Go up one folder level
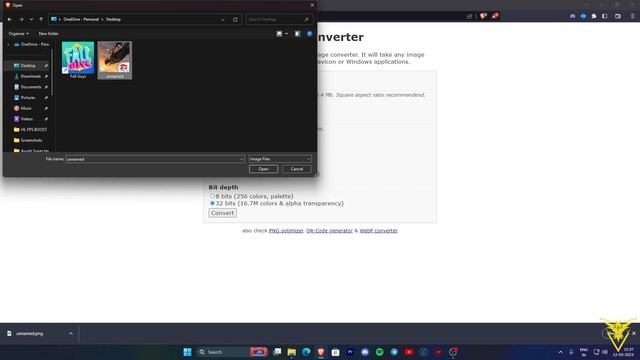Image resolution: width=640 pixels, height=360 pixels. [41, 19]
